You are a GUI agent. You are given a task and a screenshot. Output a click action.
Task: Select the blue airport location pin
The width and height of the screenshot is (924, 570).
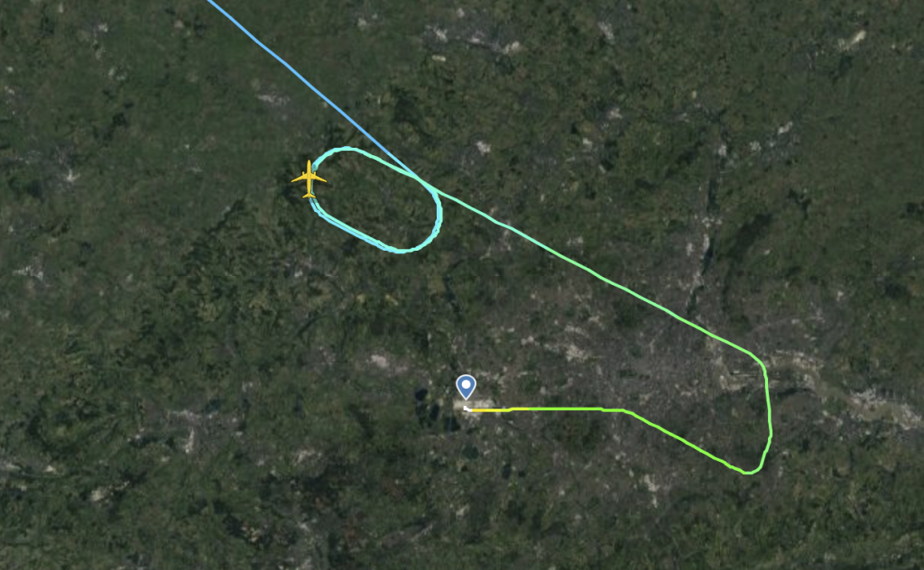tap(467, 387)
